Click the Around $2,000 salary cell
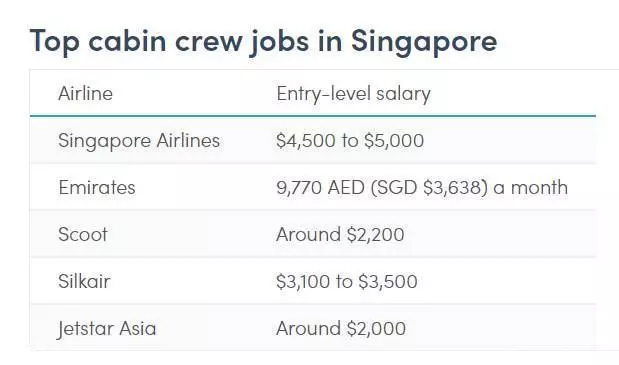619x365 pixels. [x=341, y=329]
